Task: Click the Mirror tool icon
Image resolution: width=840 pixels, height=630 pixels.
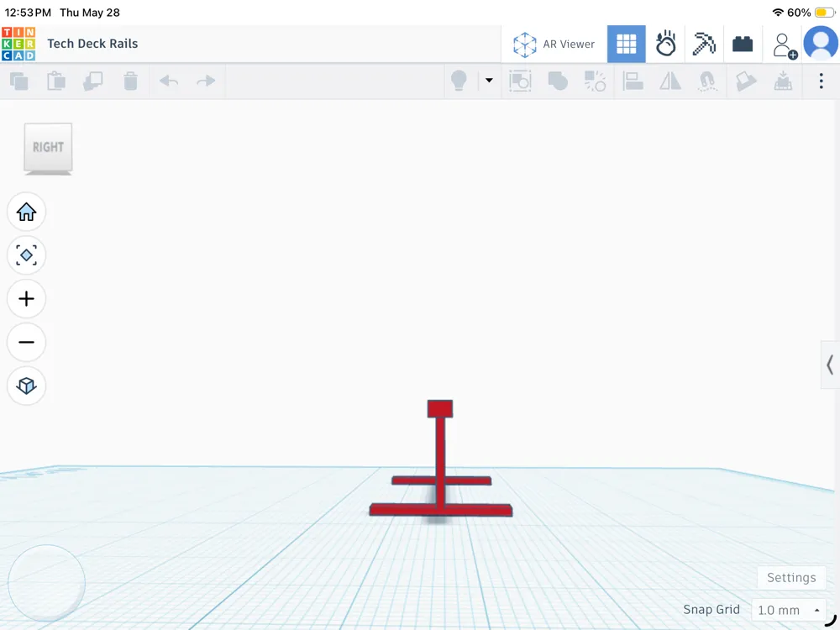Action: (x=670, y=81)
